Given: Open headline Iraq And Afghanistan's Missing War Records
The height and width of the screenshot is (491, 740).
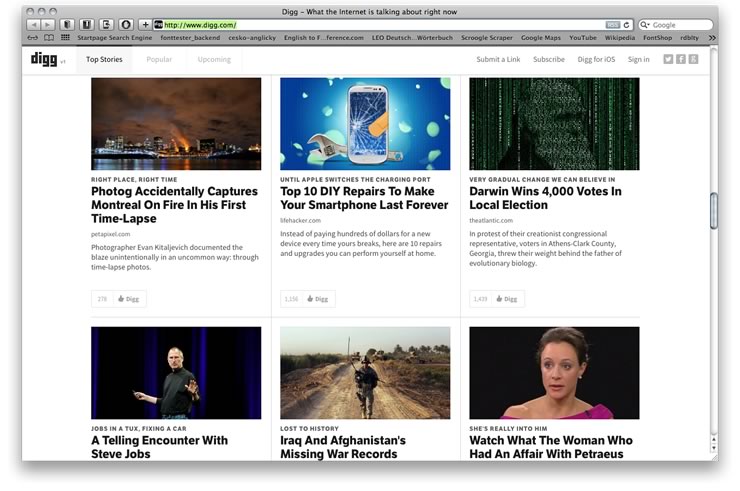Looking at the screenshot, I should coord(343,447).
